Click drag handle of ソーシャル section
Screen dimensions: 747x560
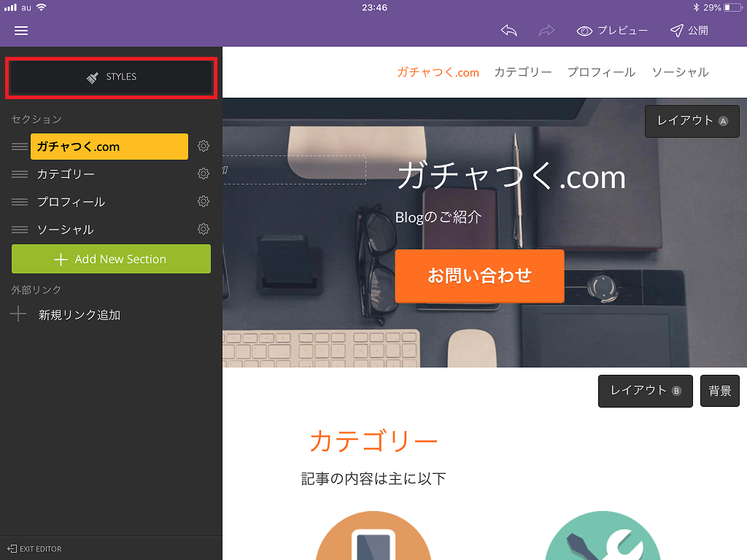click(20, 230)
